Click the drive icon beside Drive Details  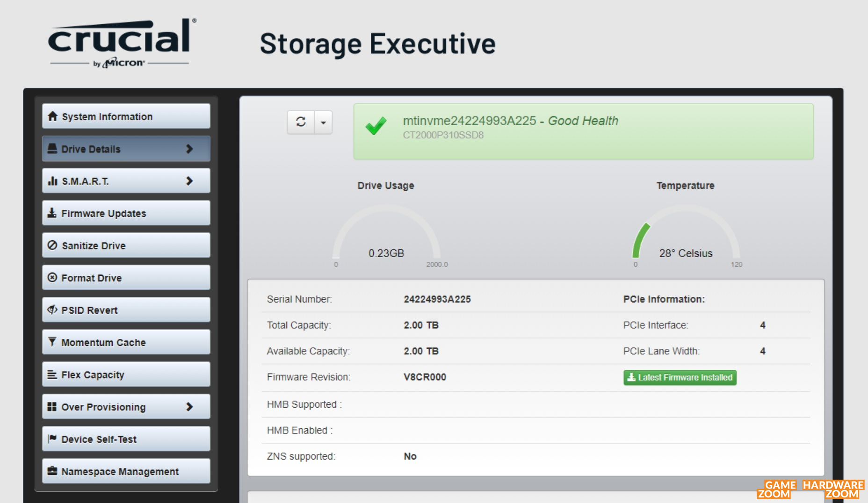point(52,149)
